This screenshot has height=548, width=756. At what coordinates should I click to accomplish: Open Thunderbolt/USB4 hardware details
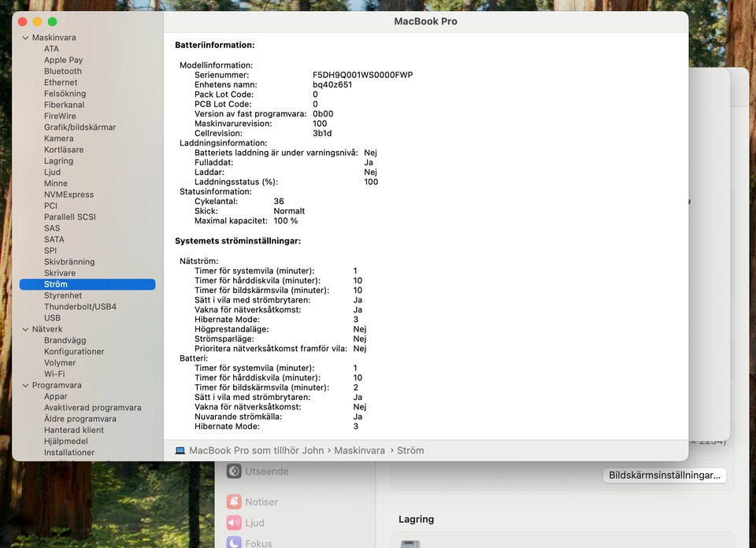pos(80,306)
